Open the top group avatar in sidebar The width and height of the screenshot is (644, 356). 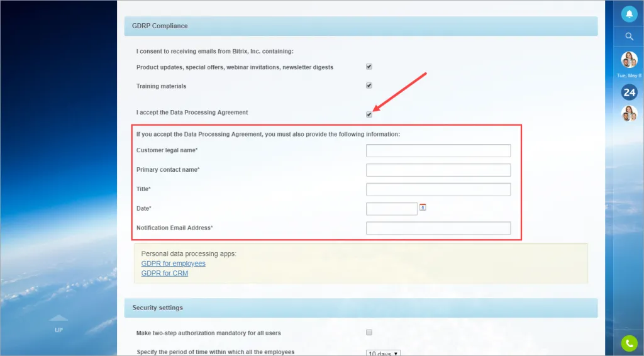point(629,60)
